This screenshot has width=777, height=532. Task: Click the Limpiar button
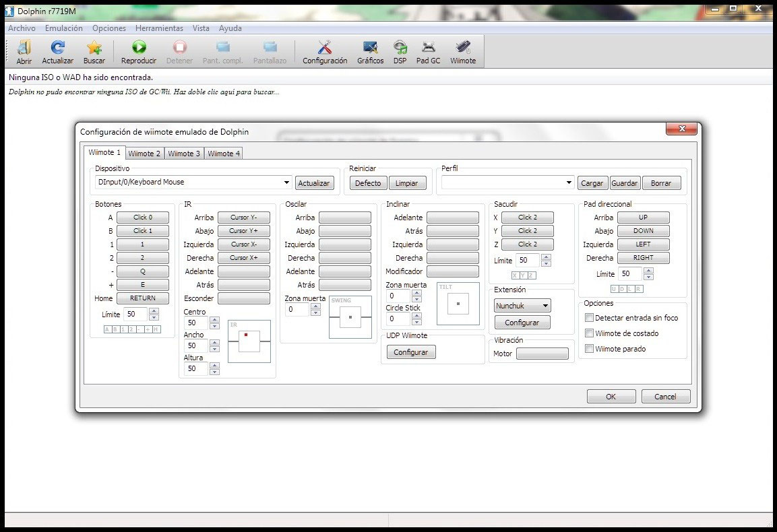coord(407,183)
